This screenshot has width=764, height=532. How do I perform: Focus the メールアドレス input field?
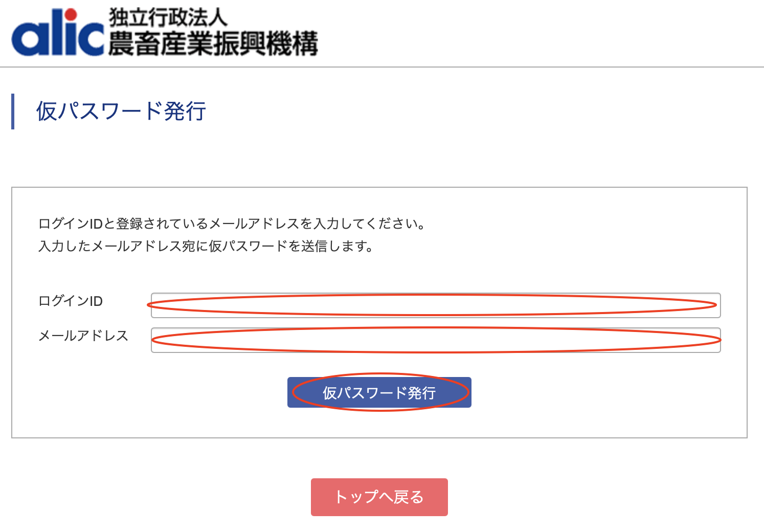click(x=436, y=340)
